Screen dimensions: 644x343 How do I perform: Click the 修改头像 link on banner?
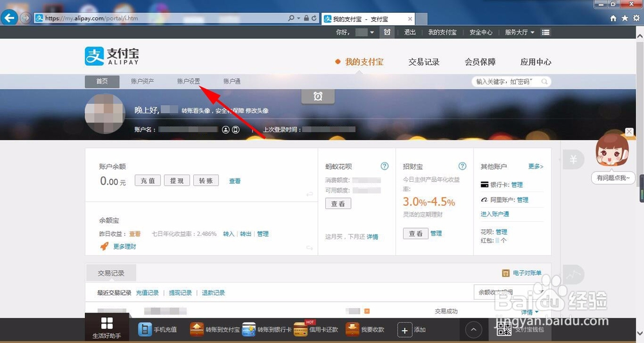(257, 111)
